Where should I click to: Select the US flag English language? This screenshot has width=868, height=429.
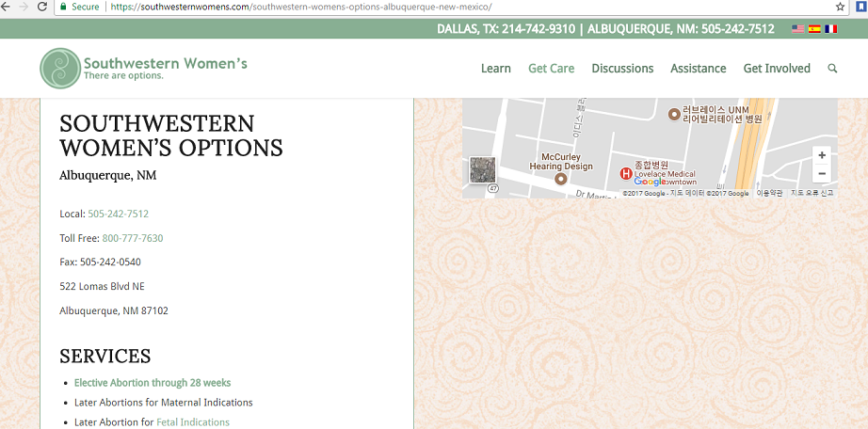(797, 29)
